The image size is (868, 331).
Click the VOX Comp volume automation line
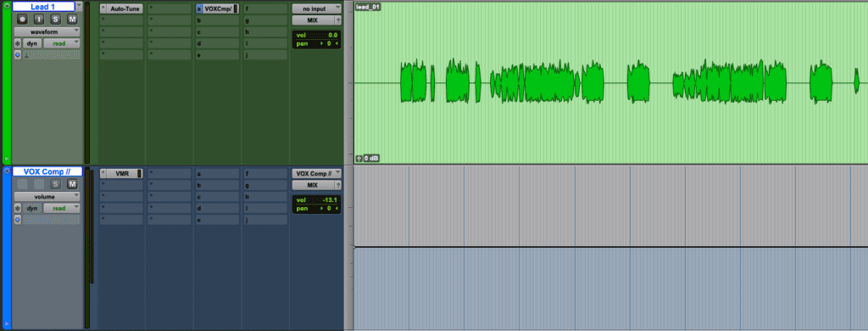(610, 247)
